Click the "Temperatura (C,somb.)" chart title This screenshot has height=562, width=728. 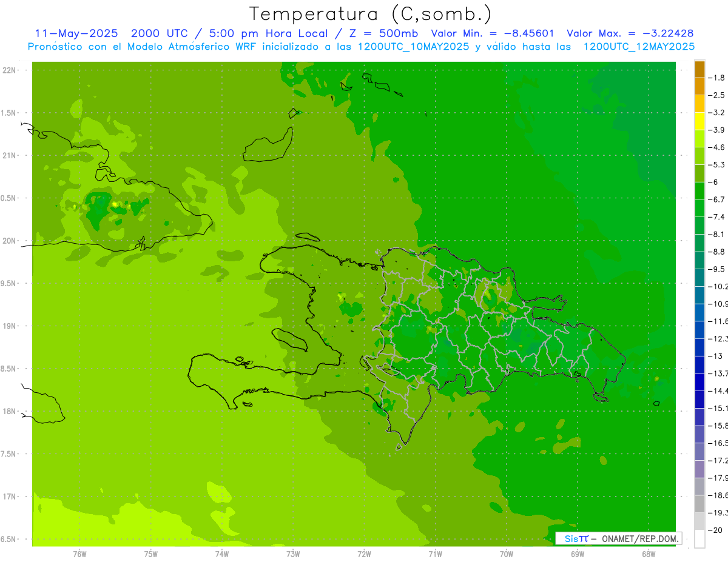(x=371, y=14)
